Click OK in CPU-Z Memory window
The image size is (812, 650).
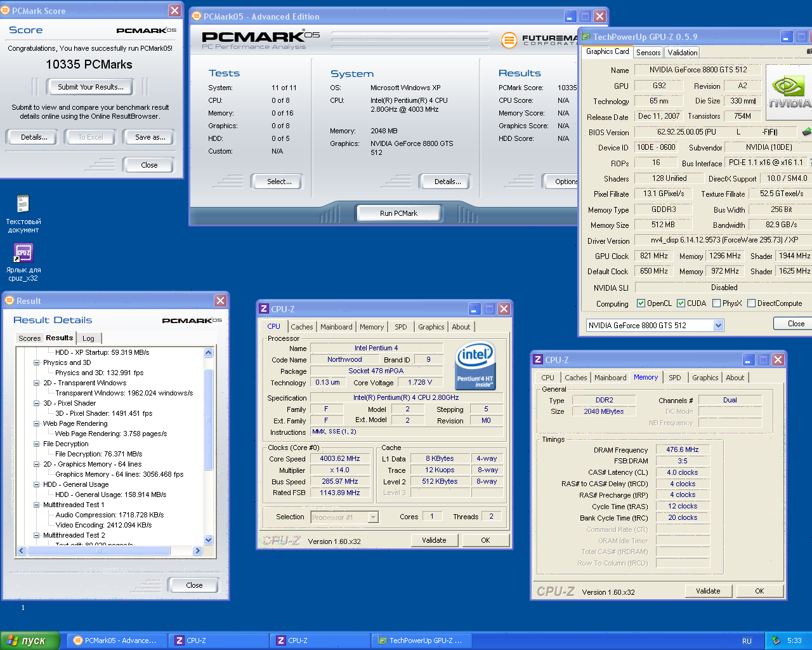[759, 591]
